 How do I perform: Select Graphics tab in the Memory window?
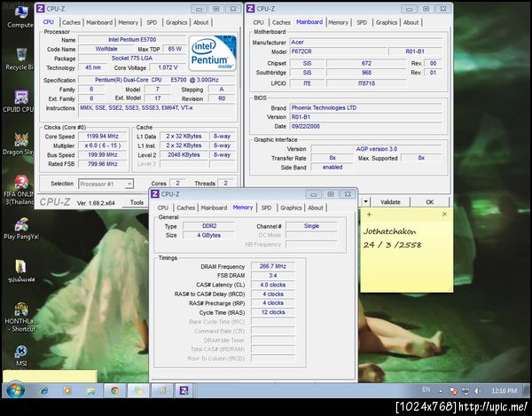(x=291, y=208)
